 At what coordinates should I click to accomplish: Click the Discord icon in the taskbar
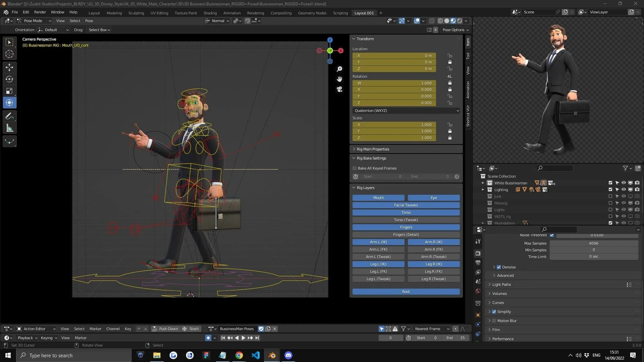click(288, 355)
